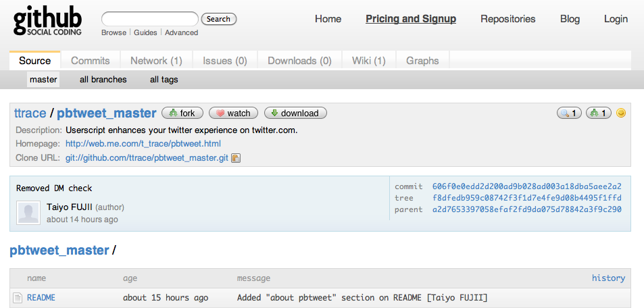Open parent hash a2d7653397 link
The image size is (644, 308).
[x=527, y=209]
